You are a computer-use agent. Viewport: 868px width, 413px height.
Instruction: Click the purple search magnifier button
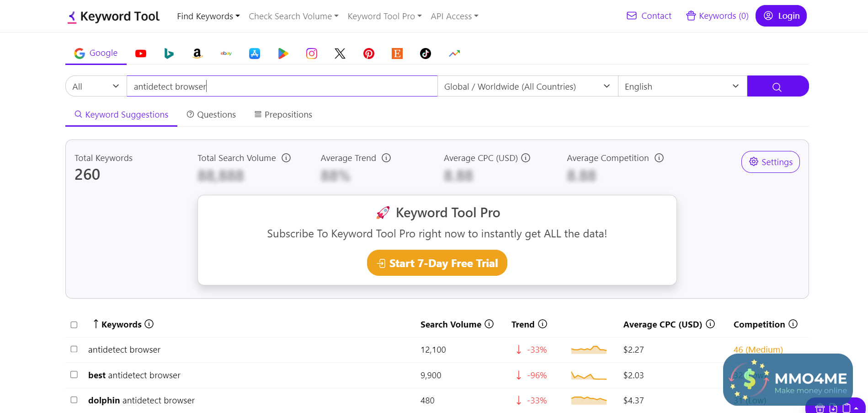pyautogui.click(x=777, y=86)
